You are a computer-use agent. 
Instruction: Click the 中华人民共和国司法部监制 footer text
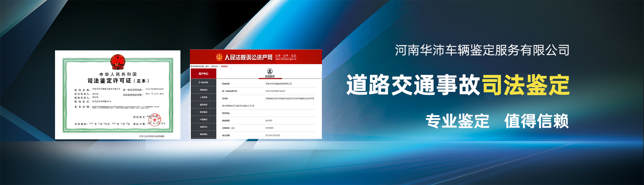coord(152,136)
